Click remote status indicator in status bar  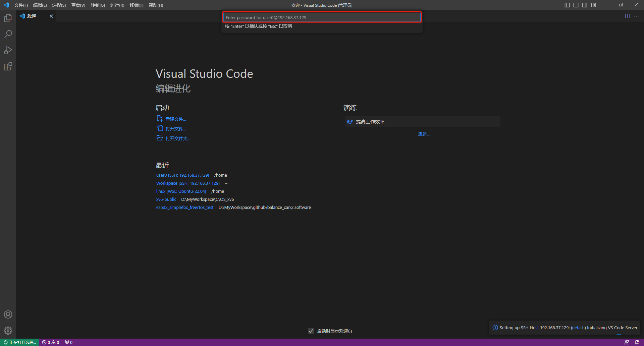coord(20,342)
